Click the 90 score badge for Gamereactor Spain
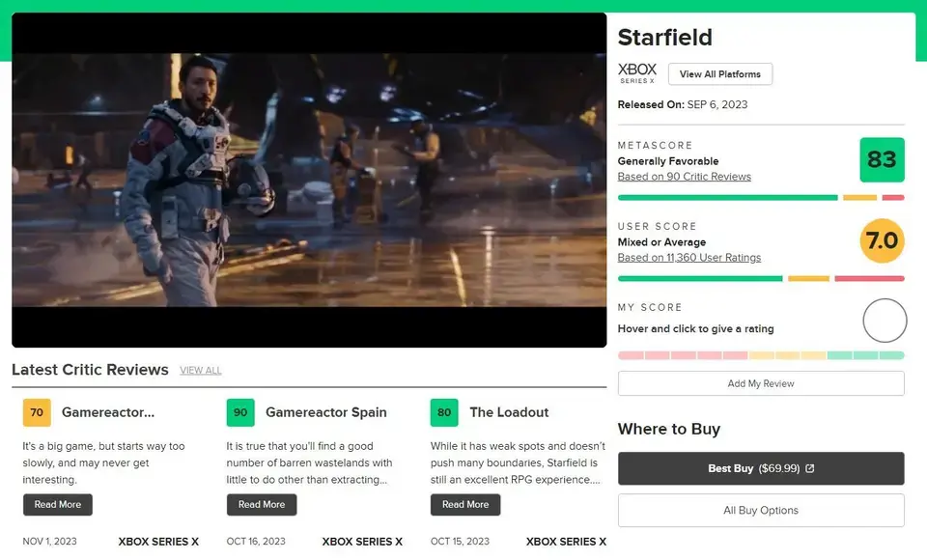This screenshot has height=560, width=927. click(240, 412)
